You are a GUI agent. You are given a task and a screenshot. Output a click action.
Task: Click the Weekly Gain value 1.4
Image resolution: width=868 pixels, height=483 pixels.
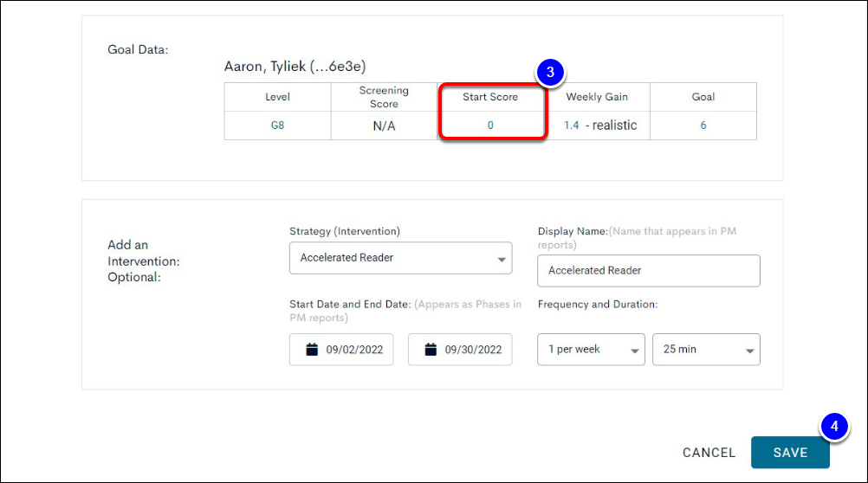571,125
